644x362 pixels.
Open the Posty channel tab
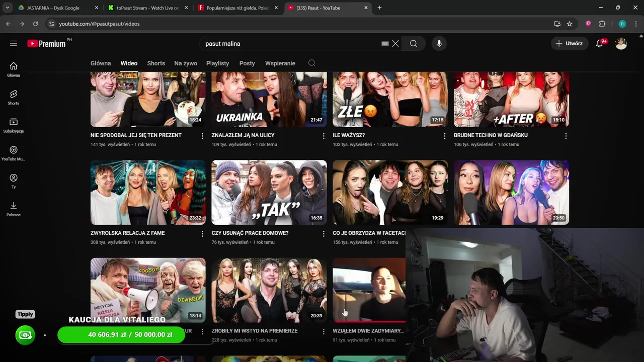pos(247,63)
